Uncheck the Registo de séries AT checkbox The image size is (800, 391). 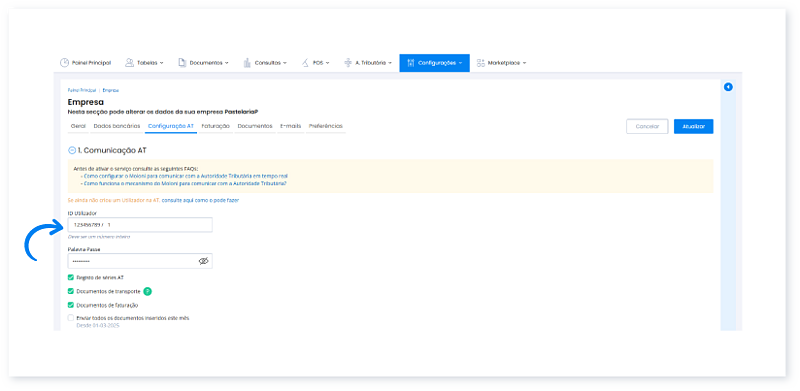coord(71,278)
